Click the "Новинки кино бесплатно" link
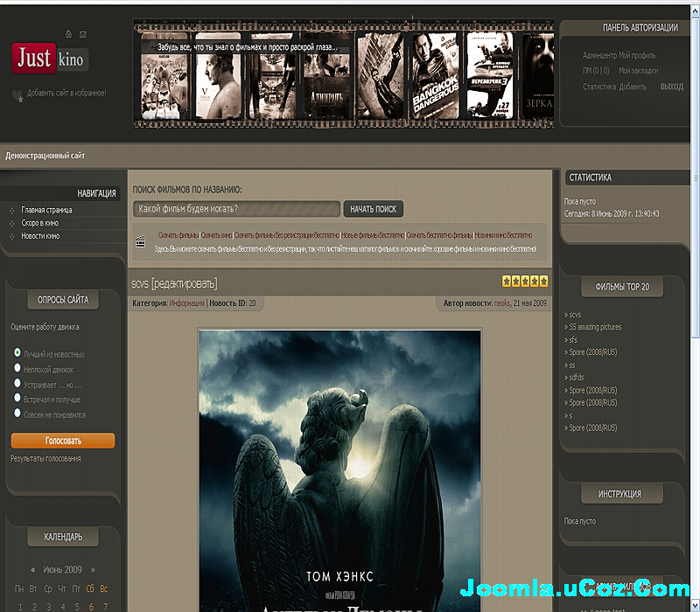 [503, 235]
